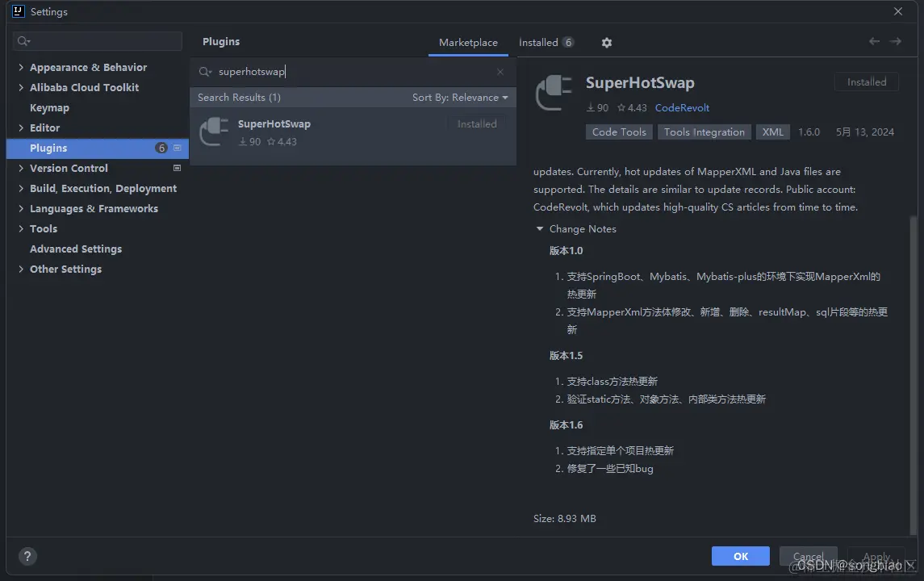924x581 pixels.
Task: Click Installed button on SuperHotSwap result row
Action: (x=477, y=124)
